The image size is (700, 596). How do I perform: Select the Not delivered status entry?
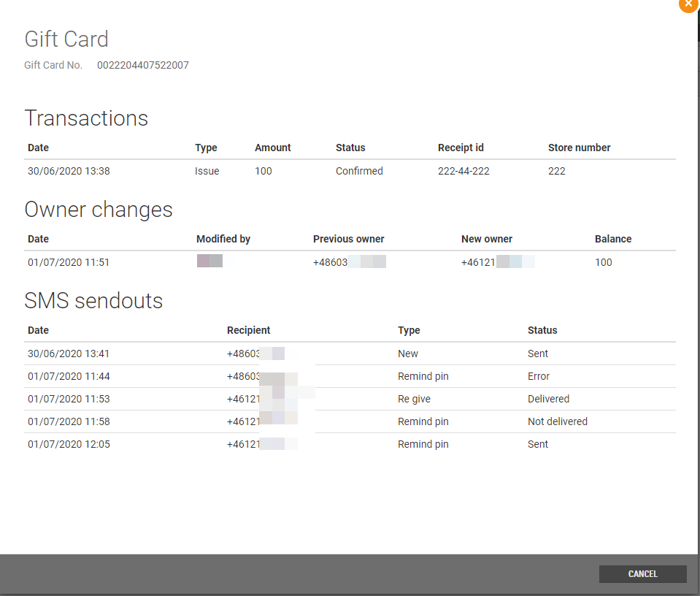click(557, 421)
